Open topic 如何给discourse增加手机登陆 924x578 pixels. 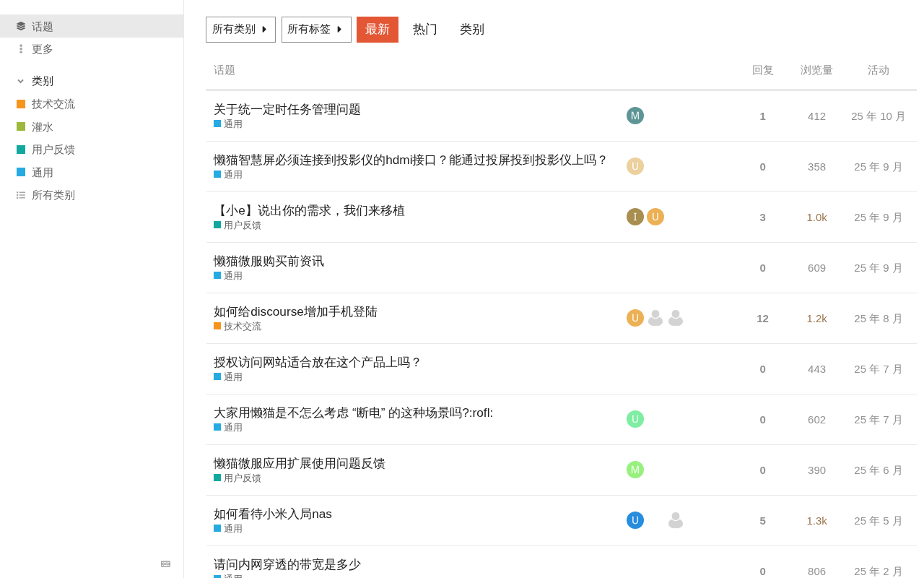tap(295, 311)
